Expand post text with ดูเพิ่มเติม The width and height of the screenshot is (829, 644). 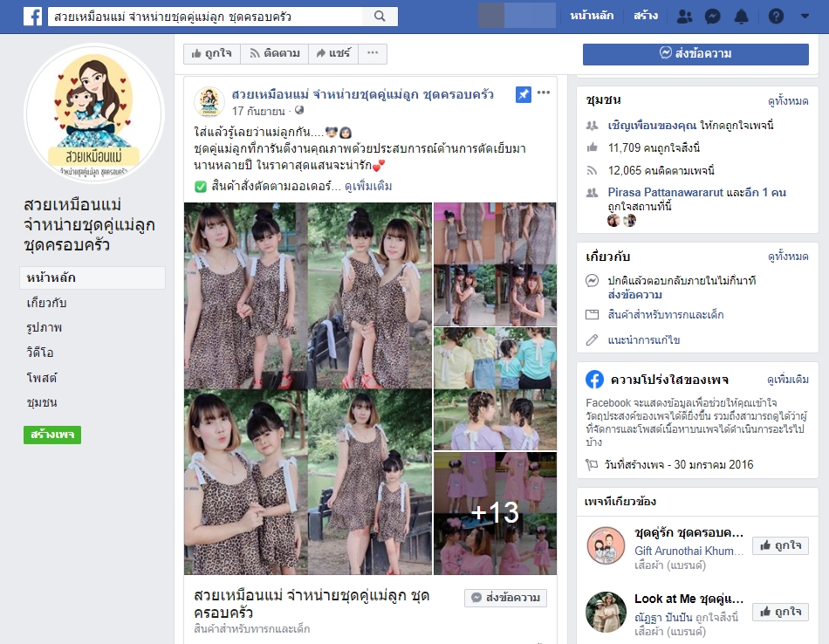click(368, 187)
